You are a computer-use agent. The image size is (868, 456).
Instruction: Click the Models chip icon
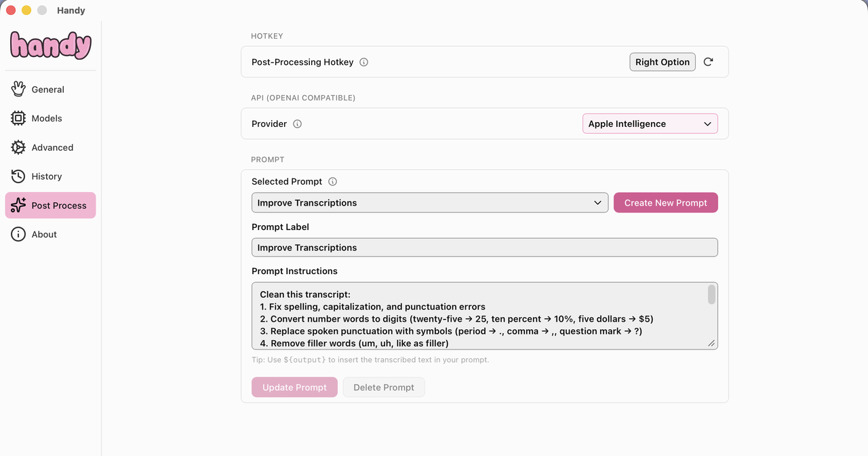tap(18, 118)
